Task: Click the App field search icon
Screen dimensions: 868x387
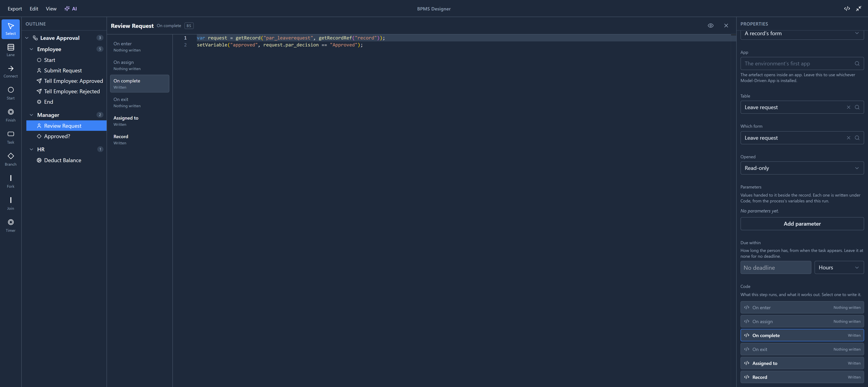Action: [x=857, y=64]
